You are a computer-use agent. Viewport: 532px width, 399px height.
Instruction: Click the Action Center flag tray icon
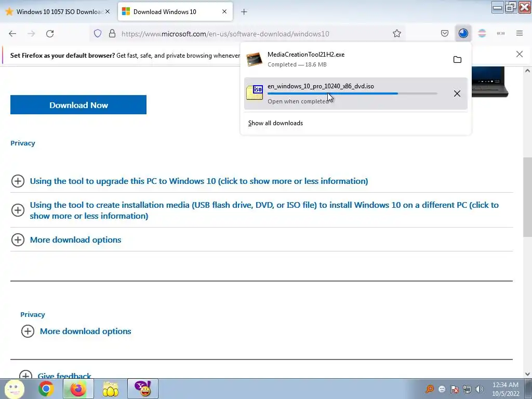click(455, 389)
